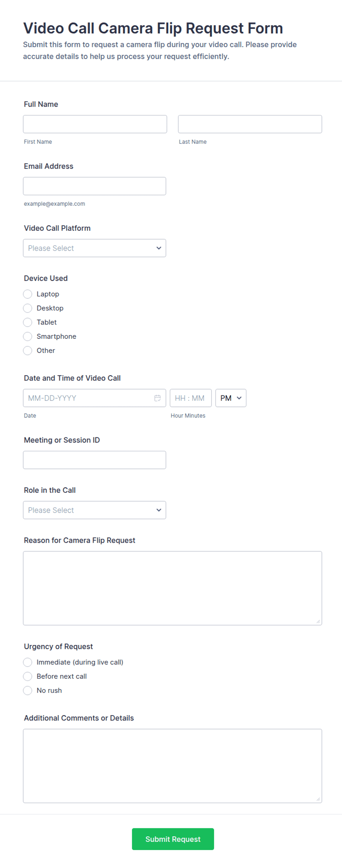The image size is (342, 868).
Task: Open the Role in the Call dropdown
Action: coord(95,510)
